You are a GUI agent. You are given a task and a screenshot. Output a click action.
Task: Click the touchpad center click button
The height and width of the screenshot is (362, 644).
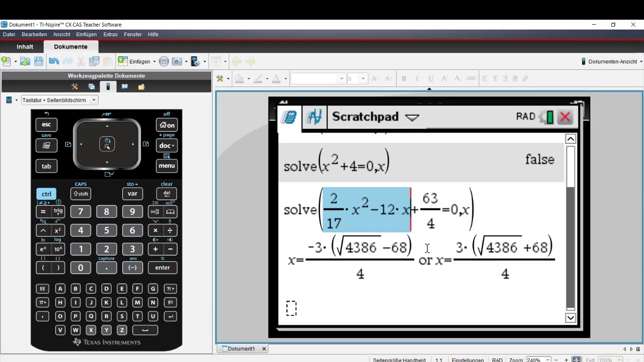pyautogui.click(x=107, y=144)
